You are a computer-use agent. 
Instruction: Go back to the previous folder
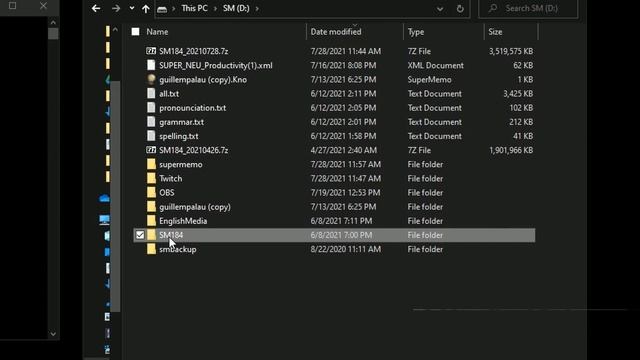coord(96,8)
